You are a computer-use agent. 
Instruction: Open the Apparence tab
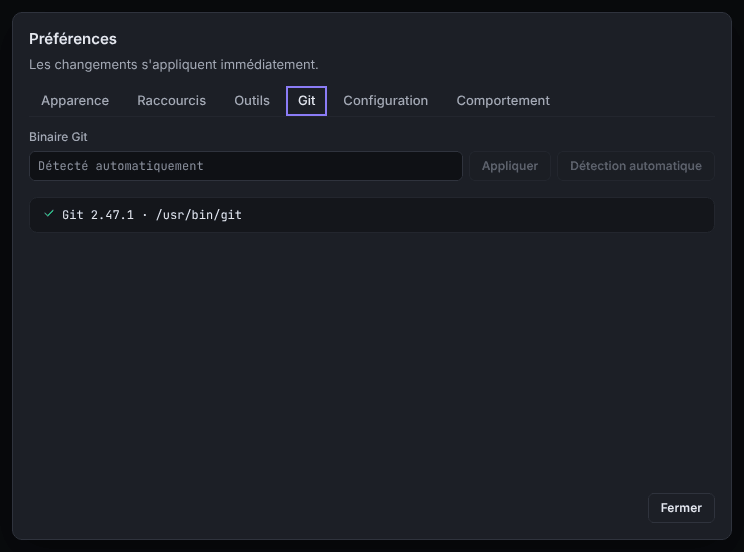click(x=75, y=101)
